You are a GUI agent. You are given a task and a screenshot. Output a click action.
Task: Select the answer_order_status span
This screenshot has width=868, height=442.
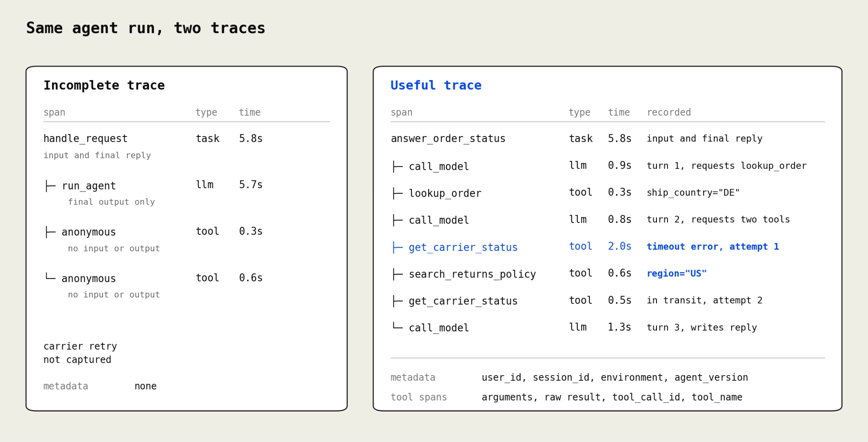(448, 139)
